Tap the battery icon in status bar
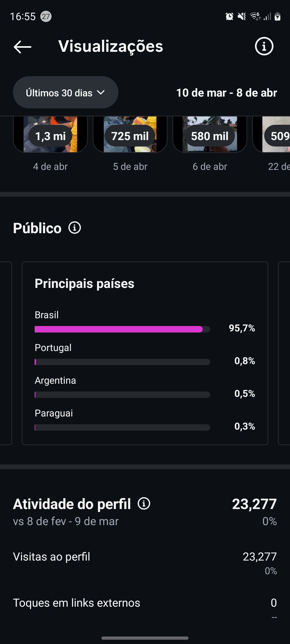The height and width of the screenshot is (644, 290). coord(278,16)
